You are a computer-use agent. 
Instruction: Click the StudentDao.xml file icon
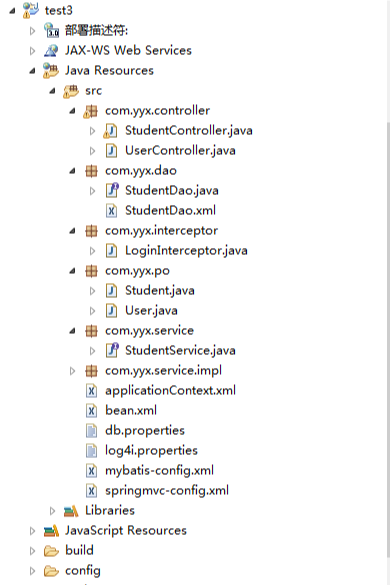click(x=111, y=210)
